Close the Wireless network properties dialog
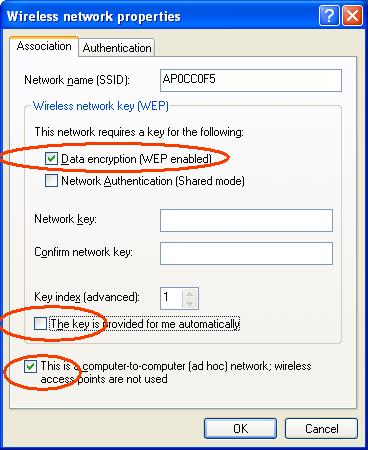Screen dimensions: 368x450 pos(352,16)
